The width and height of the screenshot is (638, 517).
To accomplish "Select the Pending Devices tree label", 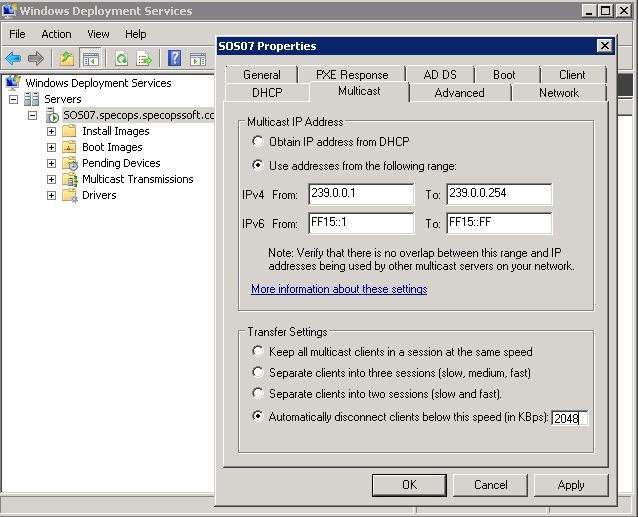I will click(121, 163).
